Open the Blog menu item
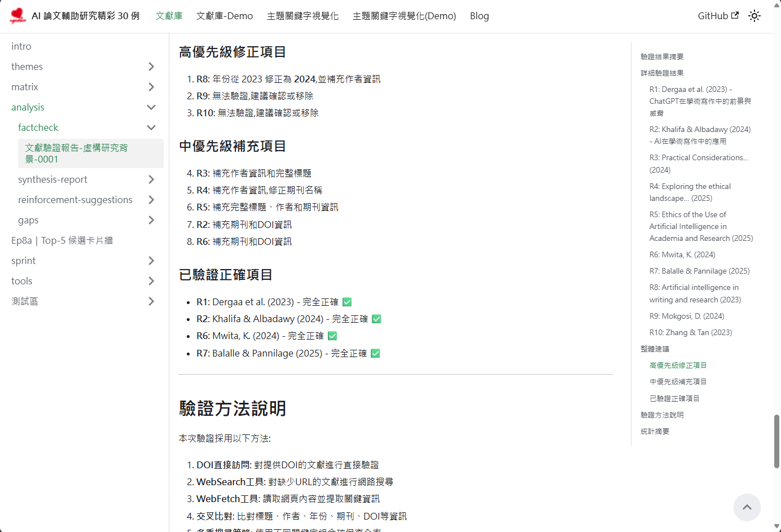 click(479, 16)
